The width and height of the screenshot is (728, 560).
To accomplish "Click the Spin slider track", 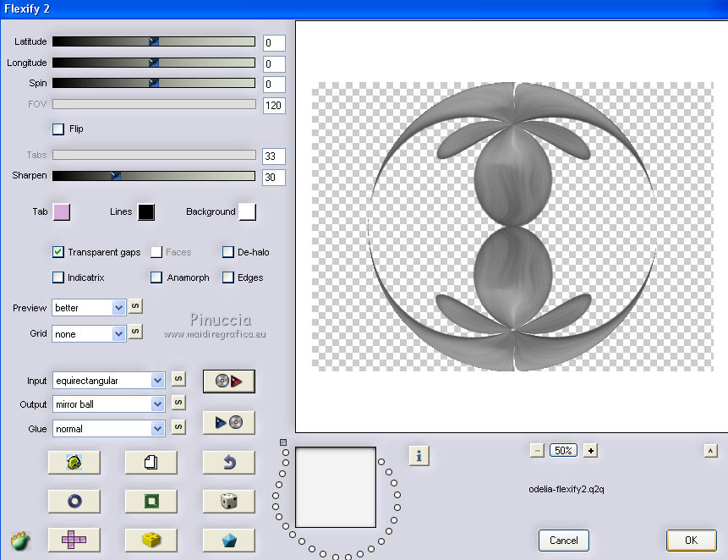I will [x=154, y=83].
